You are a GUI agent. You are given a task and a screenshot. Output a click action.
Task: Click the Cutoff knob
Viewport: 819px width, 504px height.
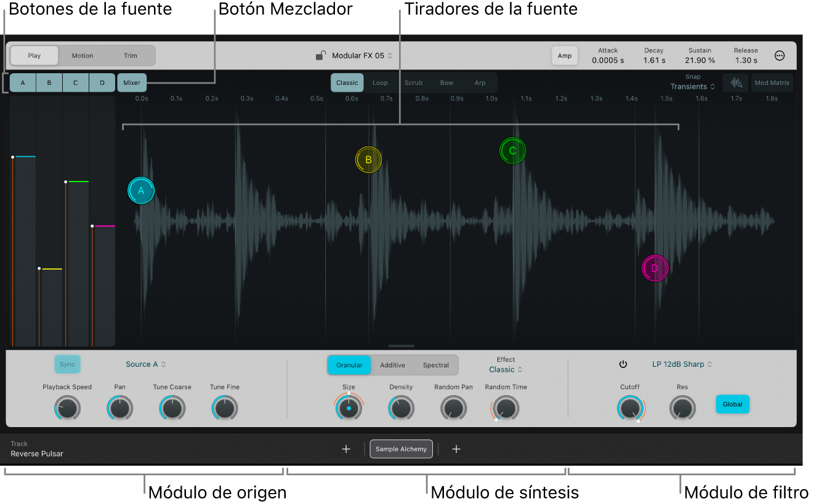pos(630,407)
